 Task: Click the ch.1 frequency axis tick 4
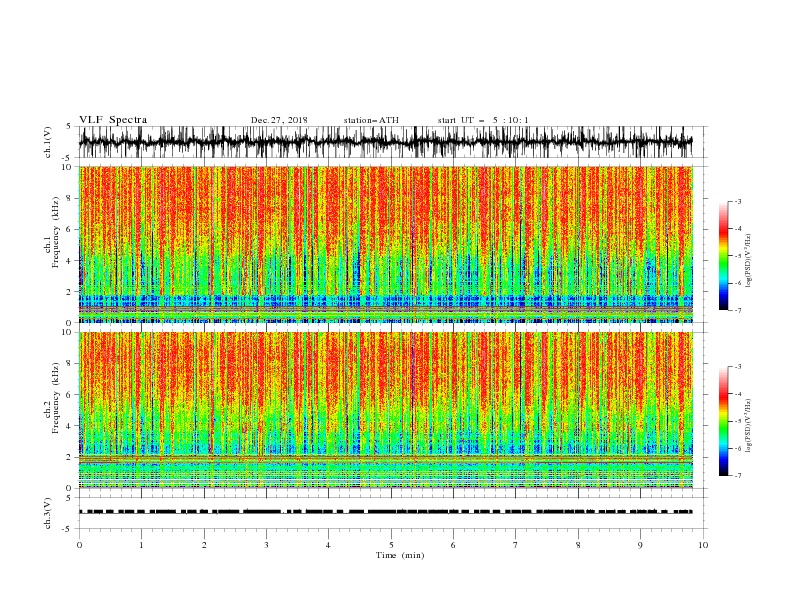click(70, 261)
